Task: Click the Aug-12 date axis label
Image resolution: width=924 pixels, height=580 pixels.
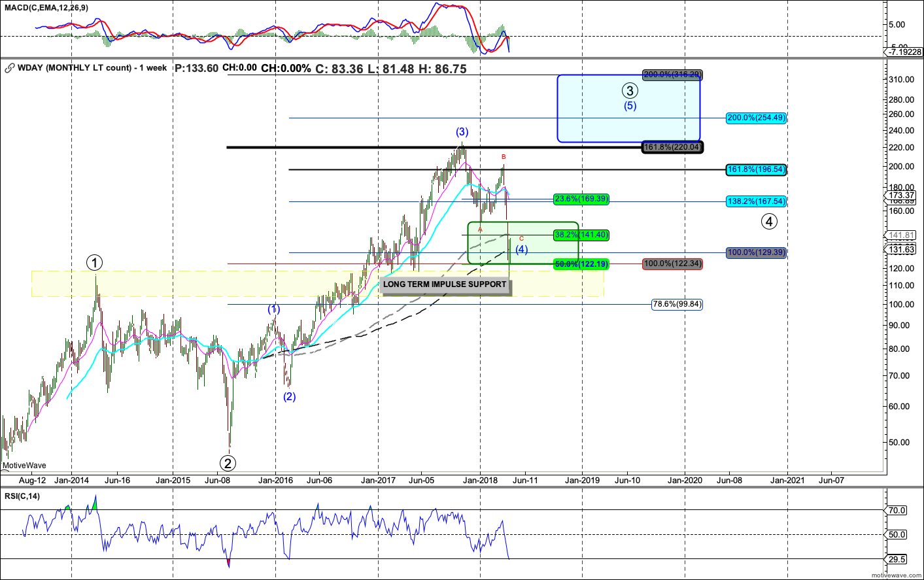Action: point(33,480)
